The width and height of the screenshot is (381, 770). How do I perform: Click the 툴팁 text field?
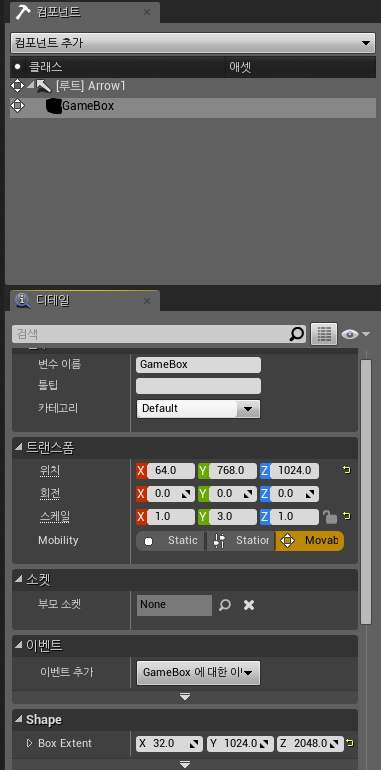tap(198, 386)
